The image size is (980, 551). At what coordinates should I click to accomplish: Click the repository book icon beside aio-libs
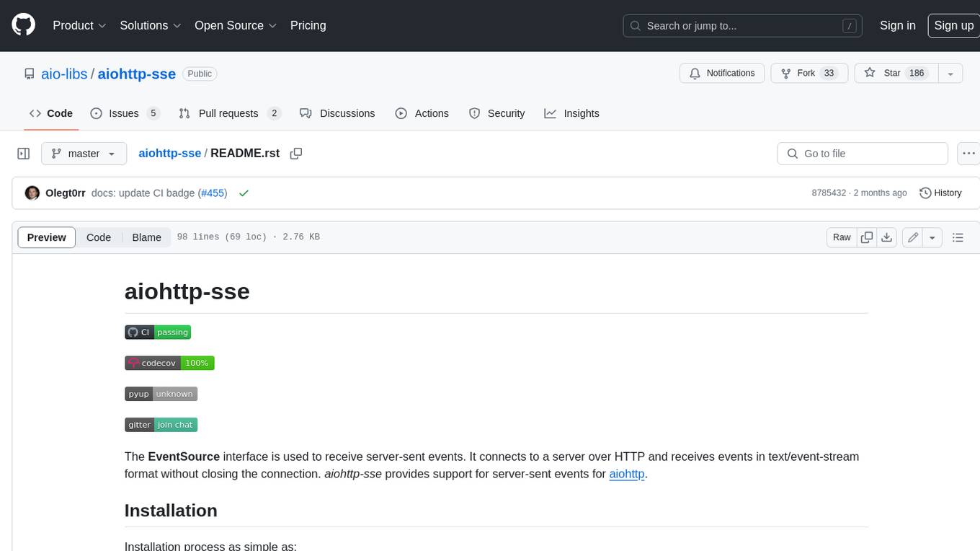pos(30,74)
